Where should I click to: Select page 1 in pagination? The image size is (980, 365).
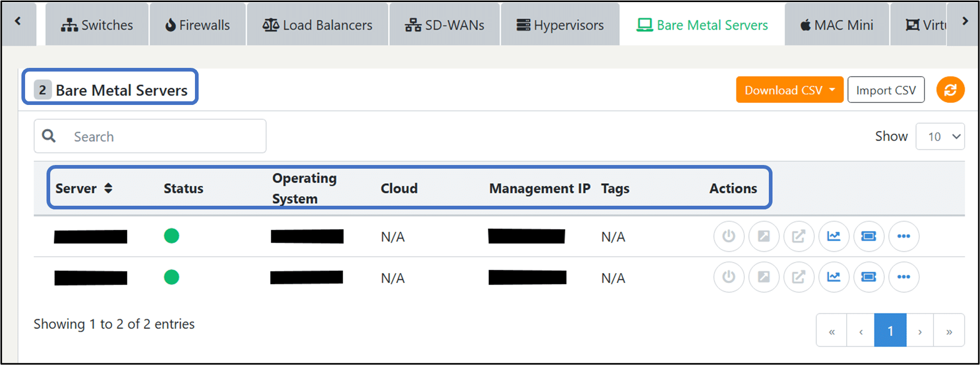[890, 331]
